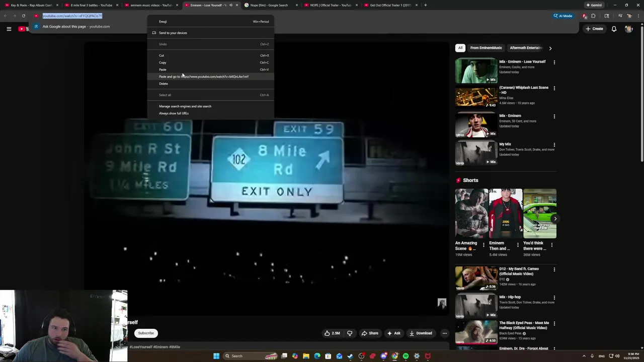Open Chrome extensions puzzle icon

[x=593, y=16]
